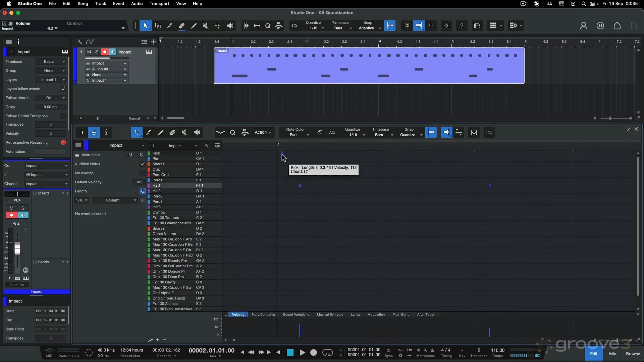644x362 pixels.
Task: Switch to drum editor view
Action: point(94,133)
